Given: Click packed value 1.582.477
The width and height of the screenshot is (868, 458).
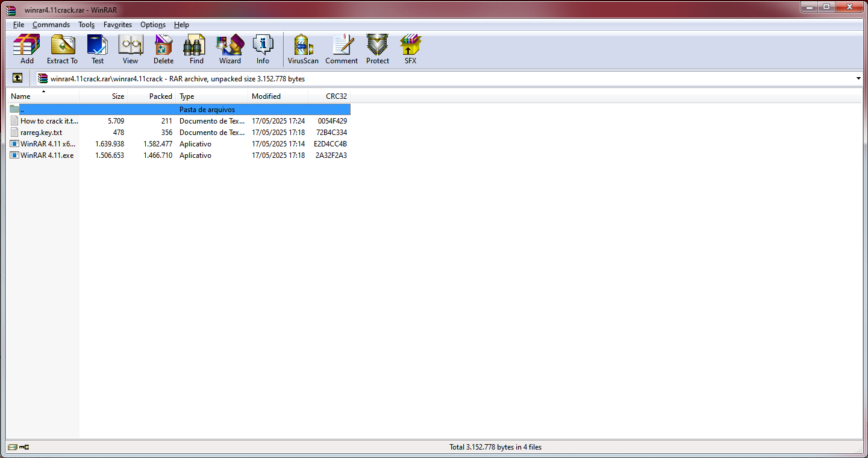Looking at the screenshot, I should (158, 143).
